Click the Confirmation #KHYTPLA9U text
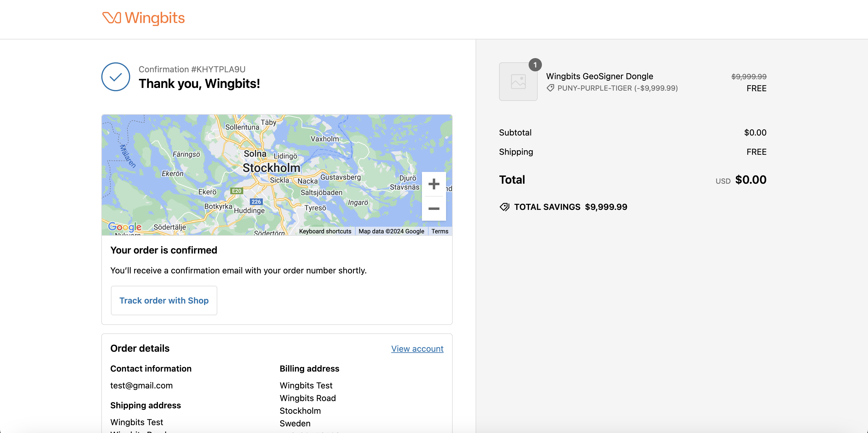 coord(192,69)
